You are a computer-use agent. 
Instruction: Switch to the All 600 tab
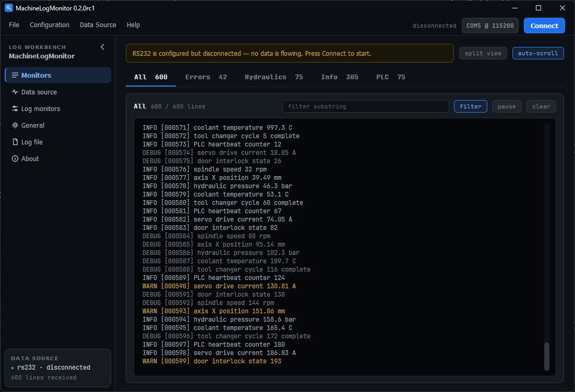click(151, 77)
